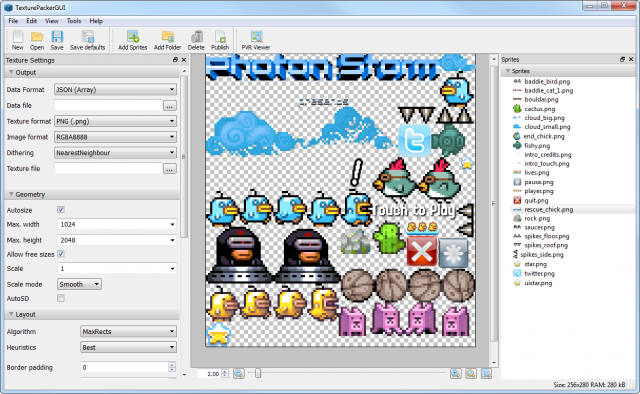Open the Tools menu
This screenshot has width=640, height=394.
(74, 21)
